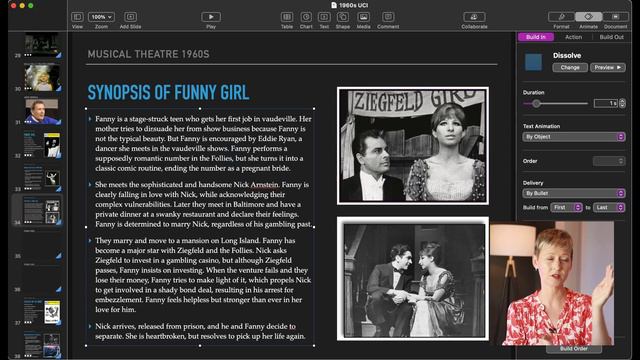Screen dimensions: 640x360
Task: Open the Zoom 100% dropdown
Action: [101, 17]
